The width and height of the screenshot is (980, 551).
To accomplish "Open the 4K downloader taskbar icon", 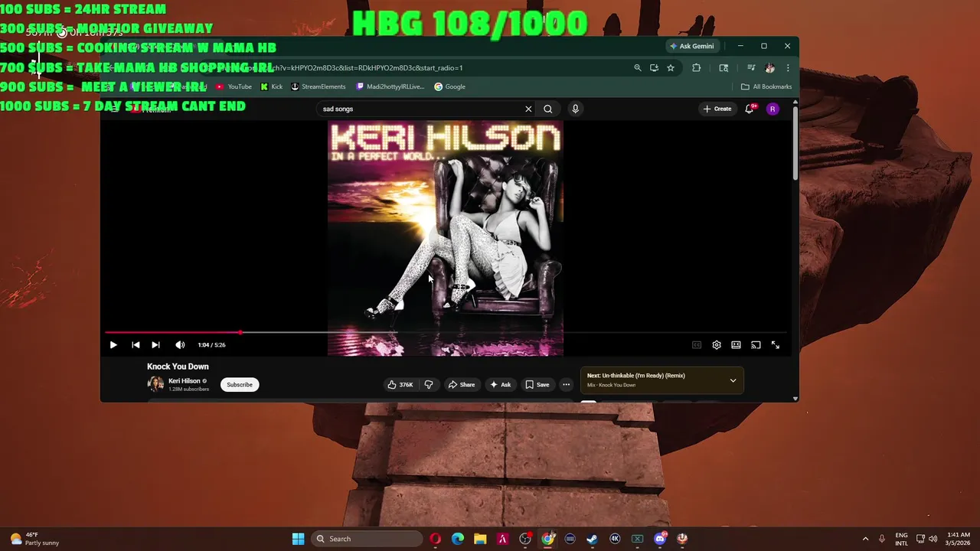I will click(615, 539).
